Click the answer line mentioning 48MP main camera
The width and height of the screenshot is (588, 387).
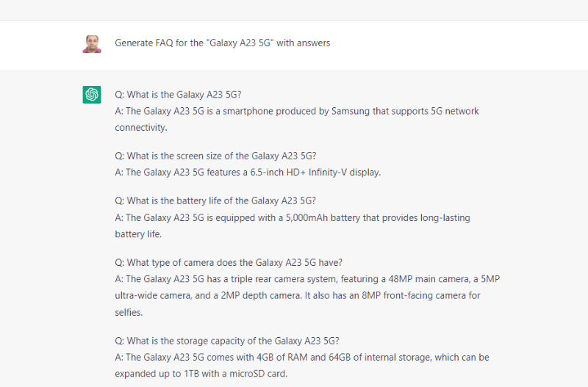coord(307,279)
